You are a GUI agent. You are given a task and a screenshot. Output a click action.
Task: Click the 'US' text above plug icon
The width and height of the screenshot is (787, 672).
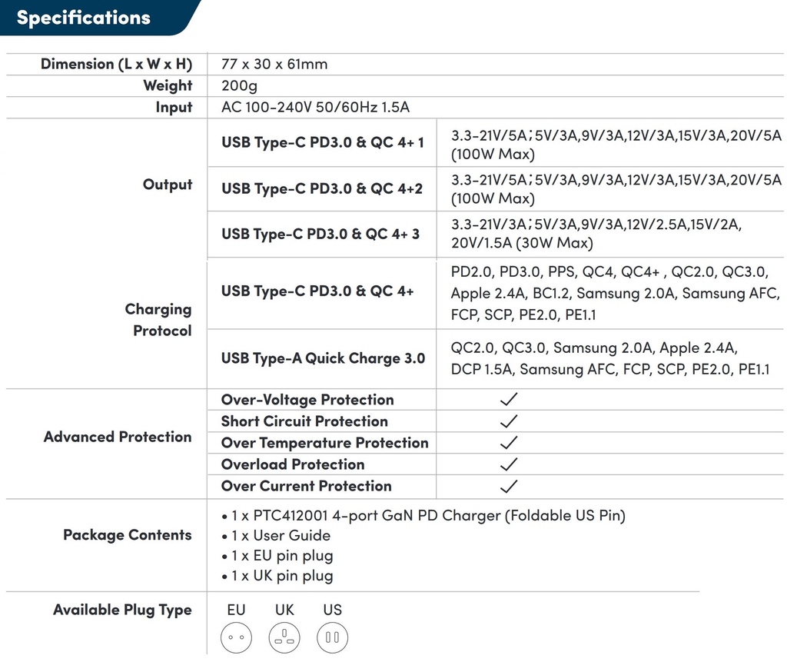pos(332,610)
